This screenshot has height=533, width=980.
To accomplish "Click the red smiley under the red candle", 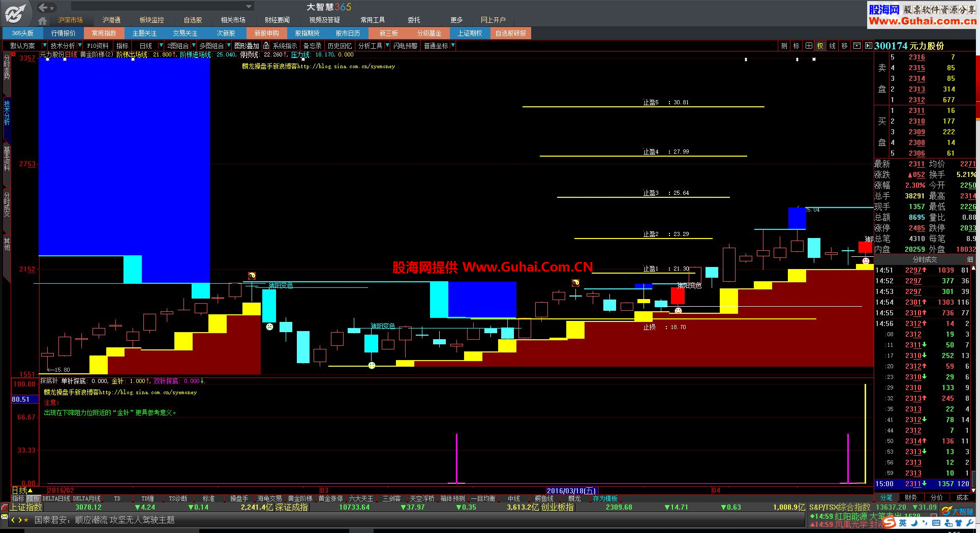I will (x=678, y=310).
